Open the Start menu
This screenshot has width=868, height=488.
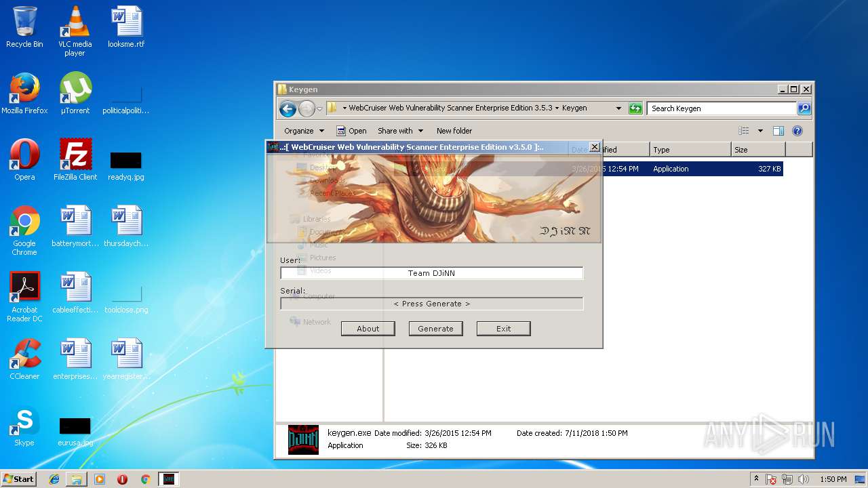pyautogui.click(x=18, y=479)
